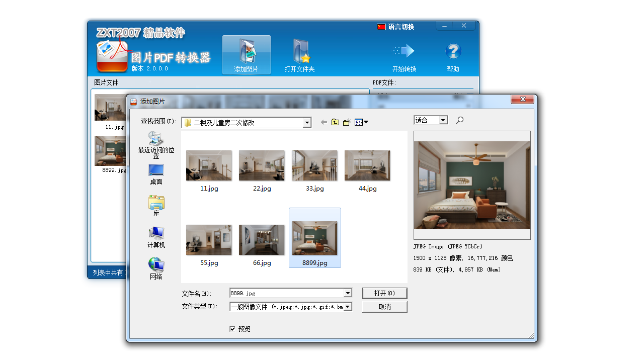This screenshot has width=644, height=362.
Task: Open the 适合 zoom fit combo box
Action: (x=430, y=120)
